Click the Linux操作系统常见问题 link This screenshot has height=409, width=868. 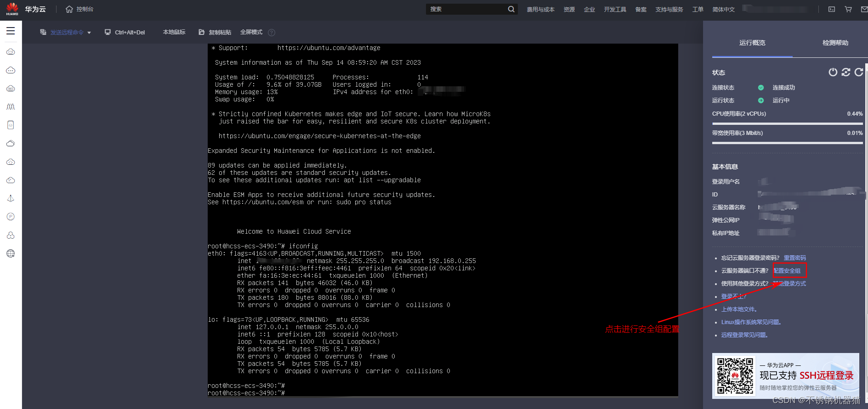tap(751, 322)
